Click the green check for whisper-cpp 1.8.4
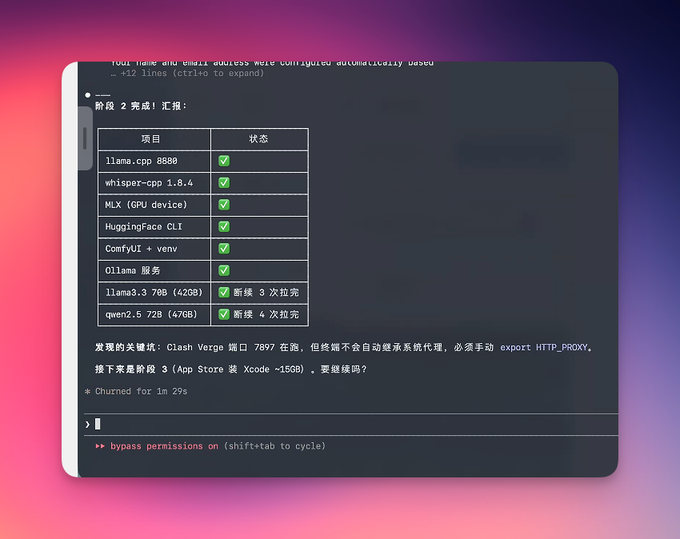Screen dimensions: 680x539 coord(224,183)
